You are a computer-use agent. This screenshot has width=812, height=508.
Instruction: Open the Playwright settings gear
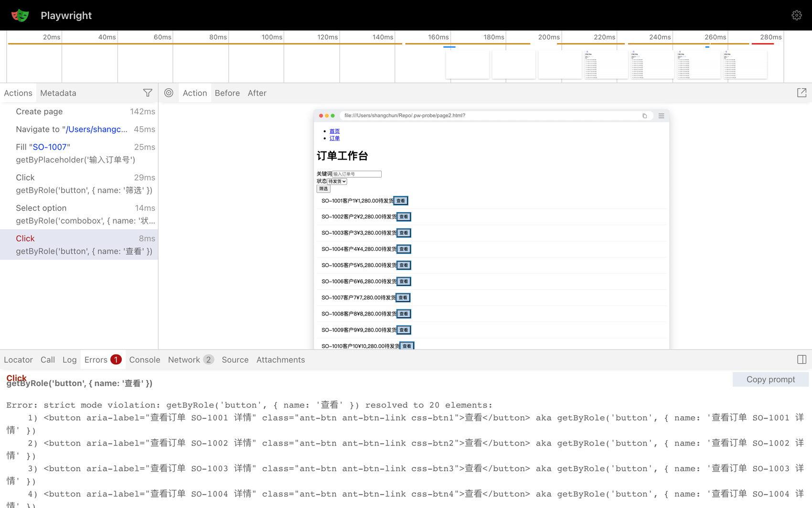point(796,15)
